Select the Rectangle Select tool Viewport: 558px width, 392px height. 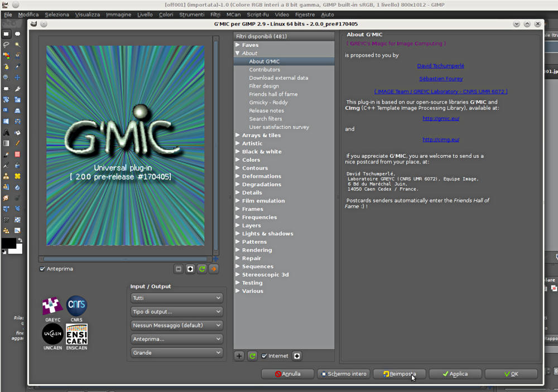[6, 34]
